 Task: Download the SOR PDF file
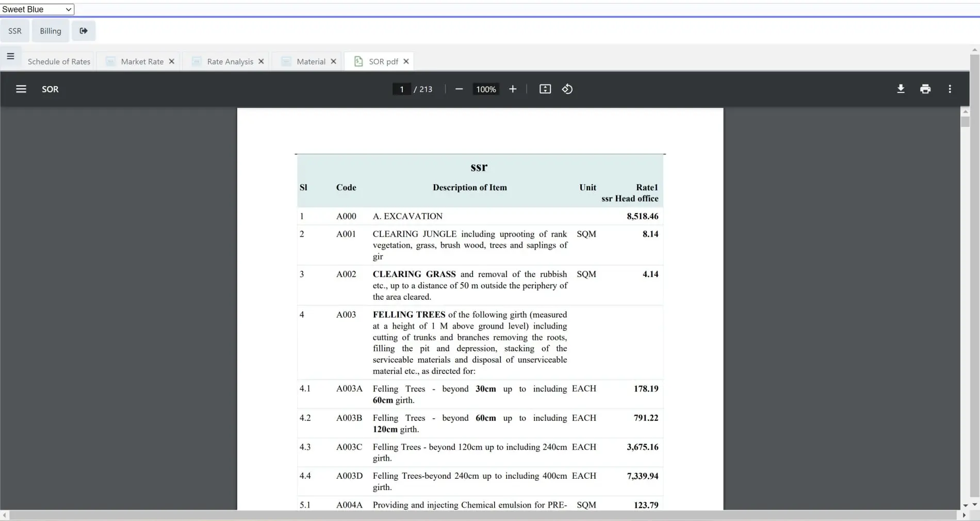pyautogui.click(x=901, y=89)
